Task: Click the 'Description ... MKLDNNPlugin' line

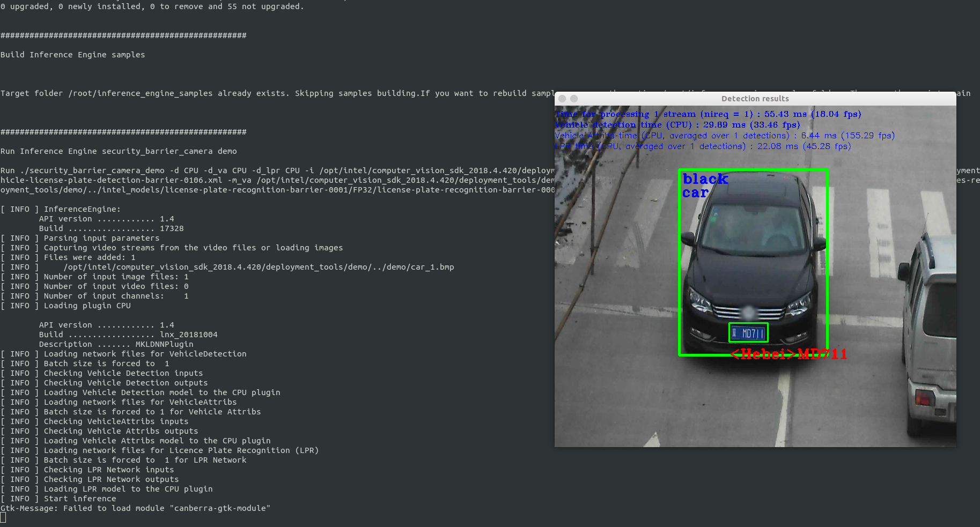Action: pyautogui.click(x=116, y=344)
